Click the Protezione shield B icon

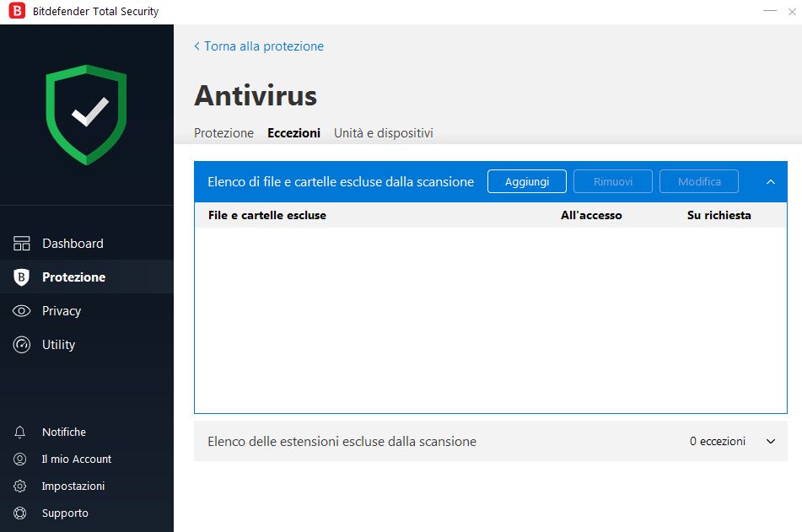pos(21,277)
